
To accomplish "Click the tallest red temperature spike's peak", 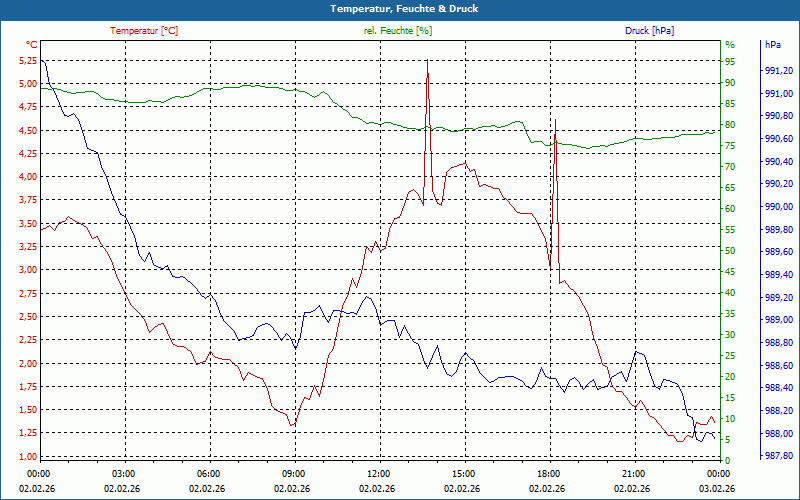I will point(427,62).
